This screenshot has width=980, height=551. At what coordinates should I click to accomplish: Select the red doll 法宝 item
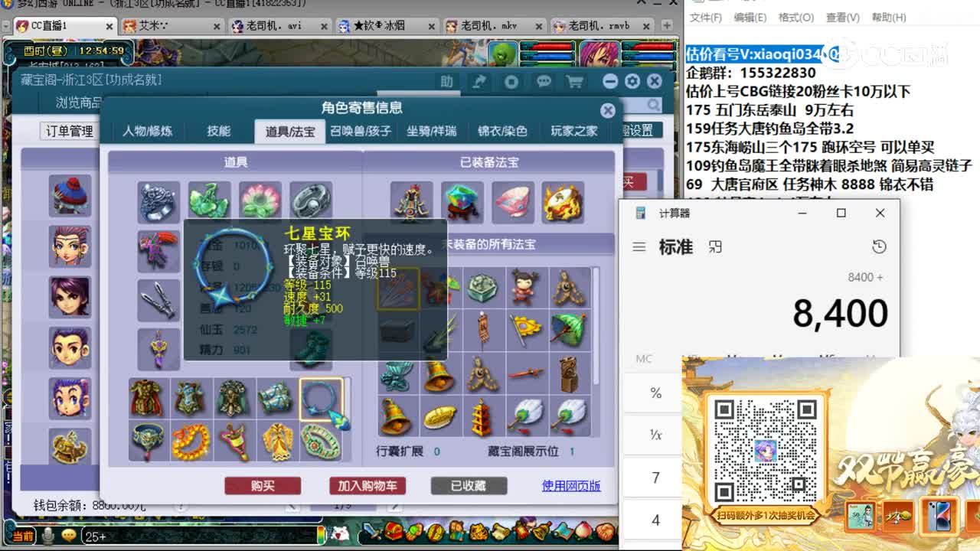click(x=526, y=289)
